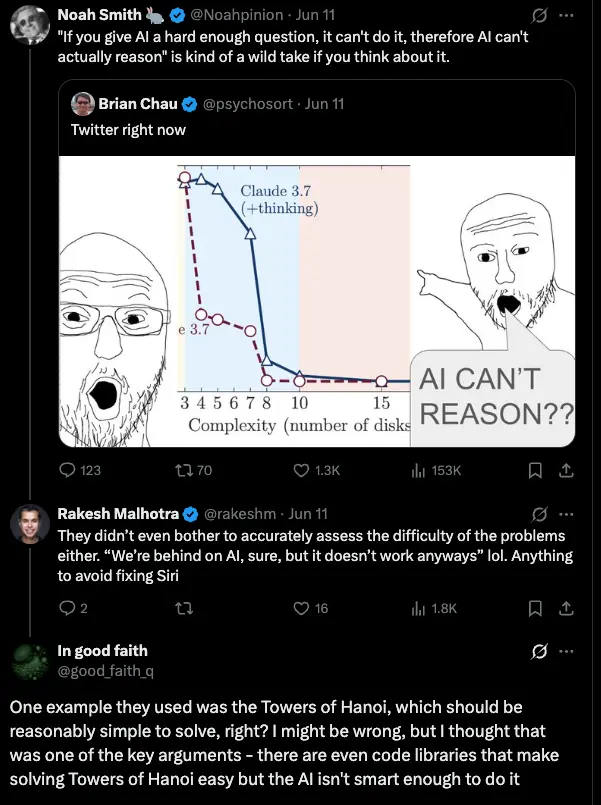Reply to Rakesh Malhotra's tweet
Viewport: 601px width, 805px height.
click(x=68, y=607)
